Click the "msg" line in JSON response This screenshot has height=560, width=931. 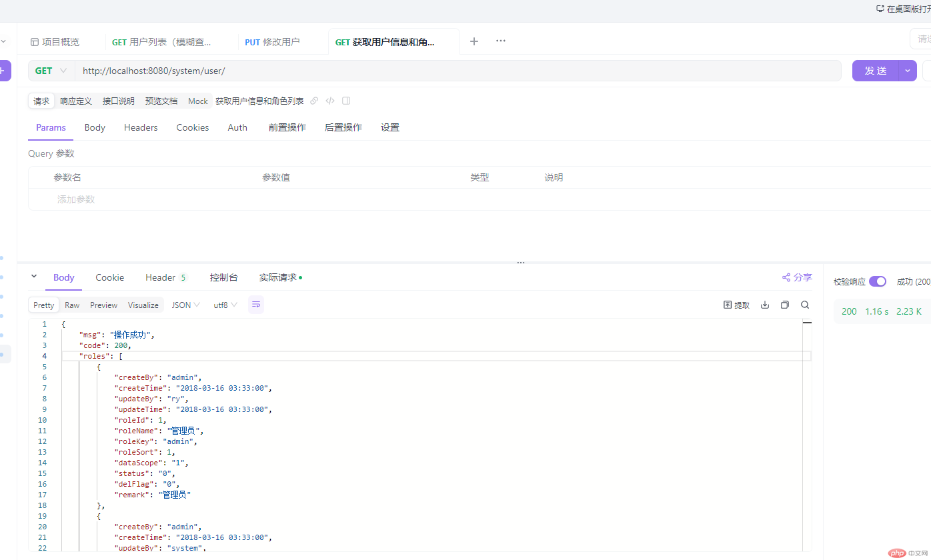click(117, 335)
